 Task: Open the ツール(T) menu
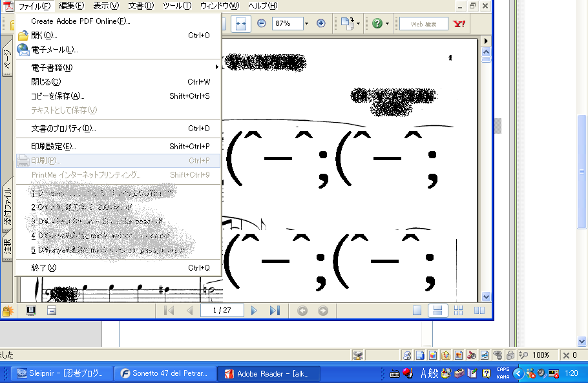177,6
